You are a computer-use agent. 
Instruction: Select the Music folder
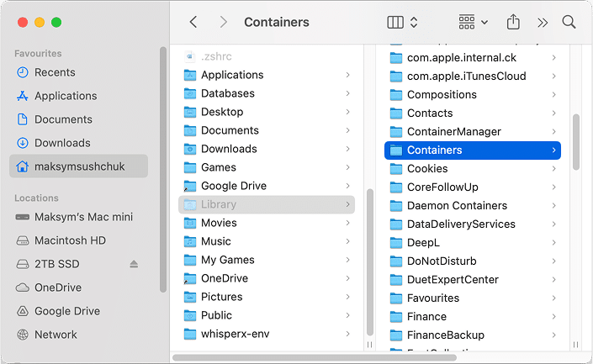click(267, 241)
